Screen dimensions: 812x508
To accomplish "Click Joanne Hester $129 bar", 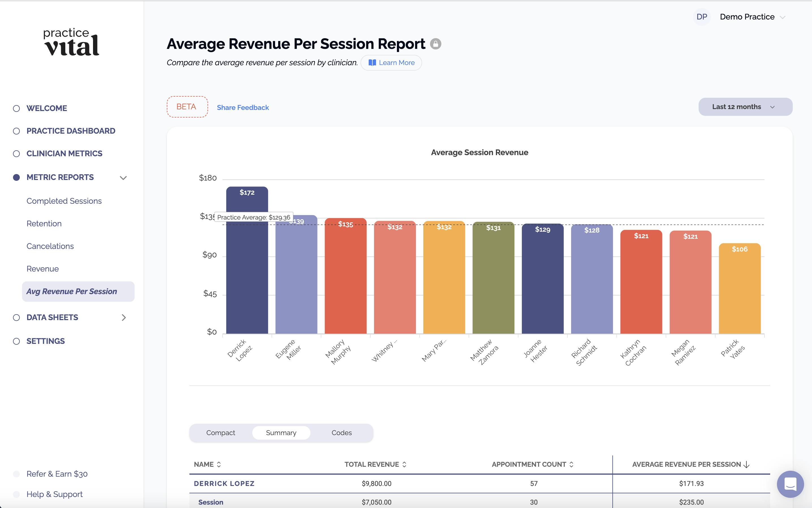I will click(x=542, y=279).
